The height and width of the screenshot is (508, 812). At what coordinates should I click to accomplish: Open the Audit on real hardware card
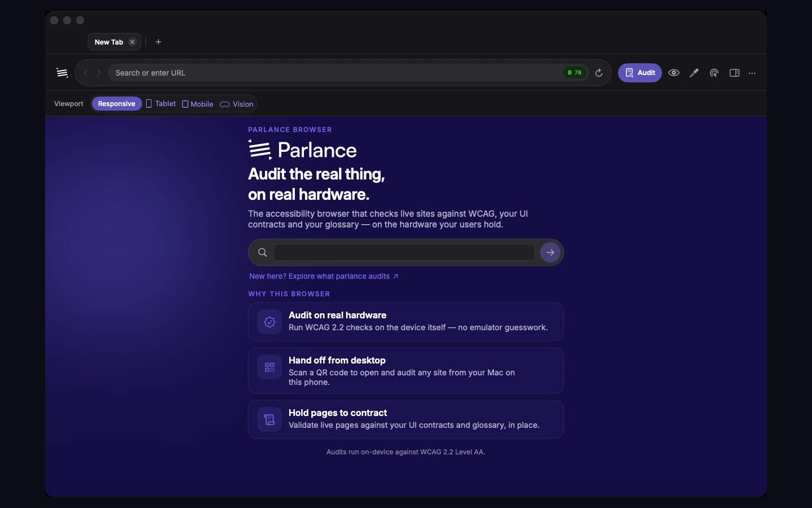click(406, 322)
